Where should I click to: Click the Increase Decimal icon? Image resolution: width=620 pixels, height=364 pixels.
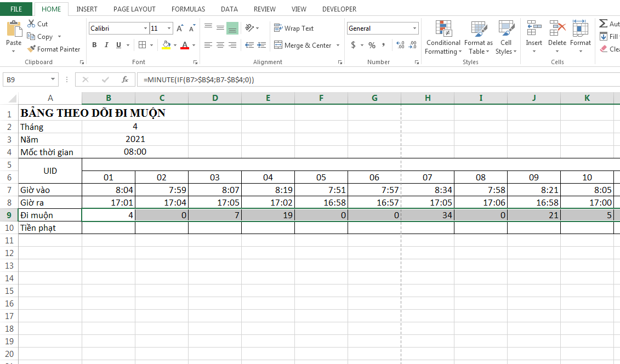point(400,45)
